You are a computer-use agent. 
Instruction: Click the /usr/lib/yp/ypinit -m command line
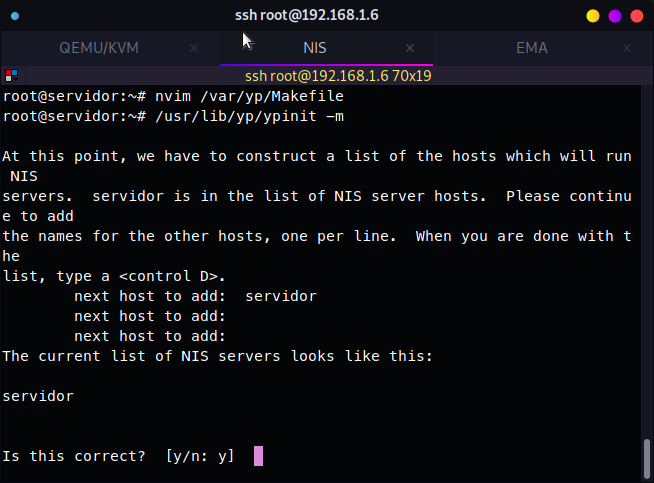pyautogui.click(x=173, y=116)
